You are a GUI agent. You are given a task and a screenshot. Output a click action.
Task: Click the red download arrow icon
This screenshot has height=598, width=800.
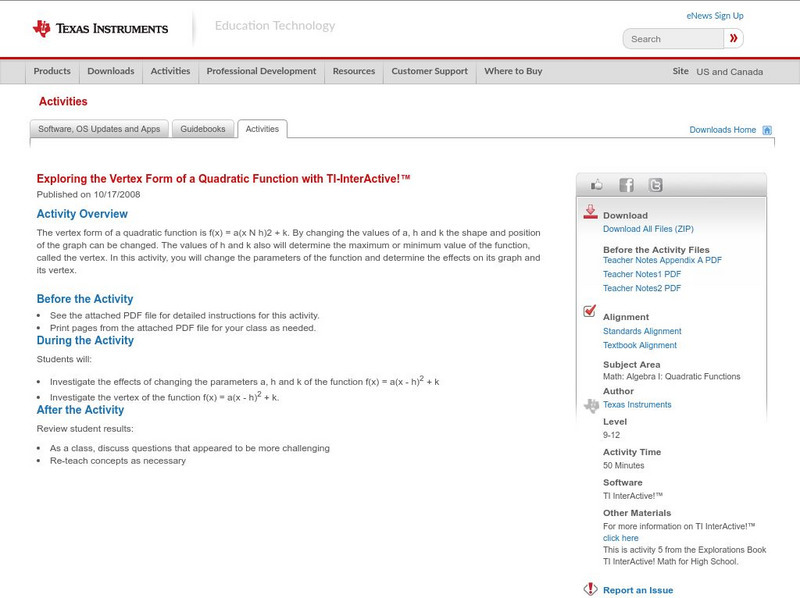point(590,212)
